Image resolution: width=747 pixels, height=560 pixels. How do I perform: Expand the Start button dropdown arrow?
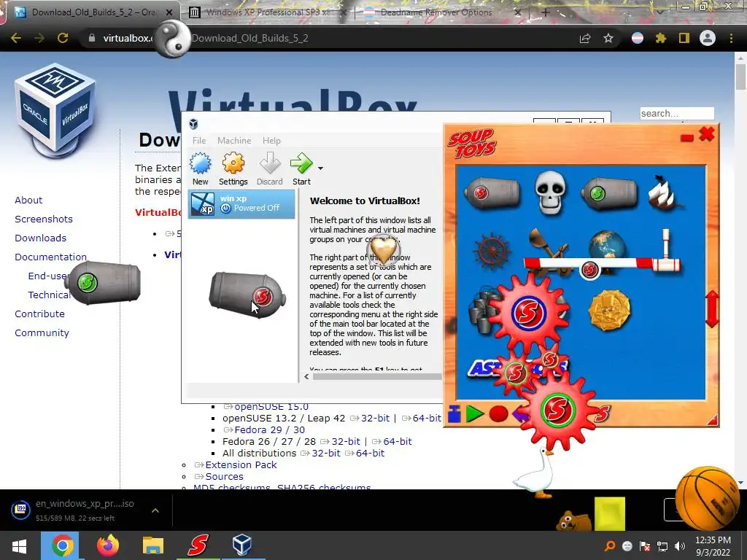tap(321, 168)
